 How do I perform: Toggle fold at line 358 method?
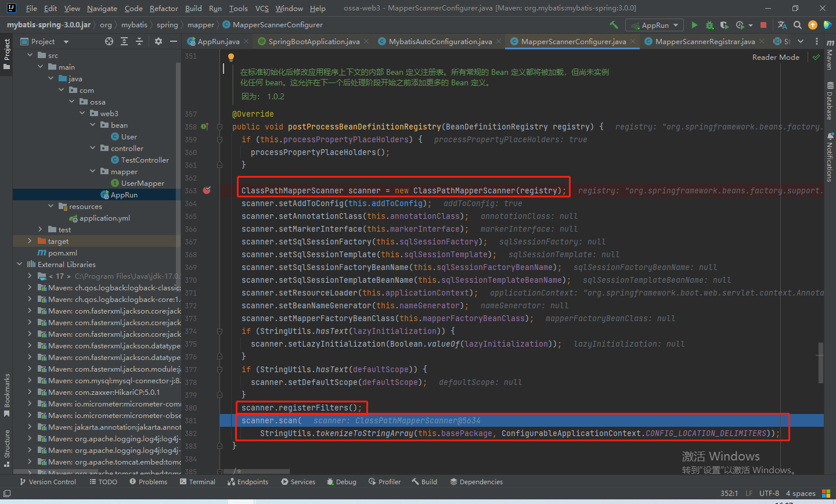pos(219,127)
